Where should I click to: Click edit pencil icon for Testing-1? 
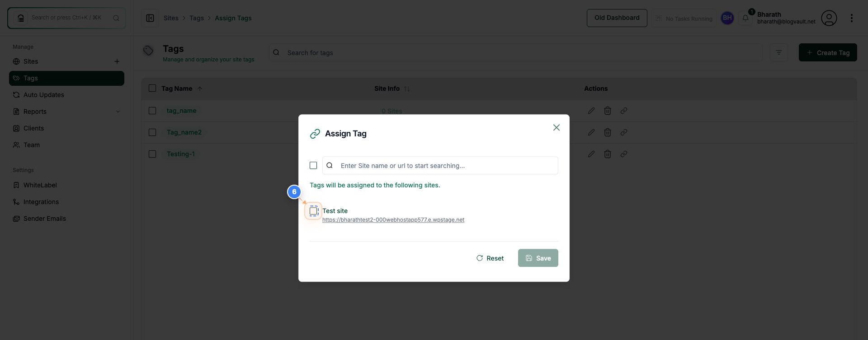[x=591, y=154]
